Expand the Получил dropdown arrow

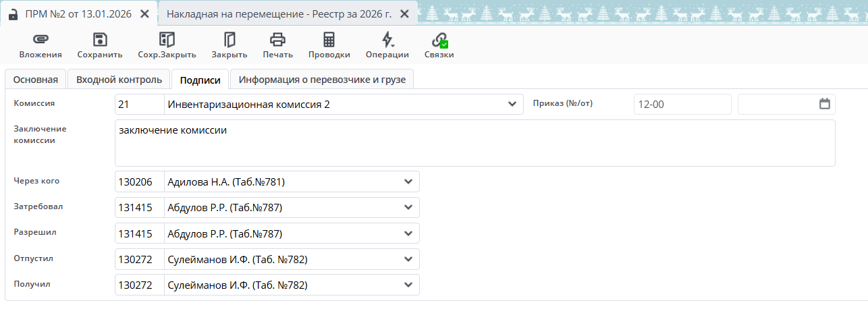tap(408, 285)
